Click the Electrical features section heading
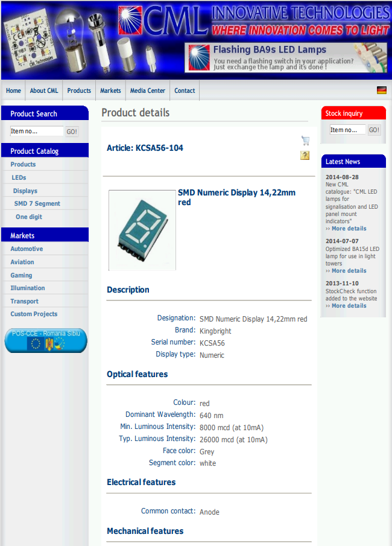Viewport: 392px width, 546px height. click(x=141, y=482)
